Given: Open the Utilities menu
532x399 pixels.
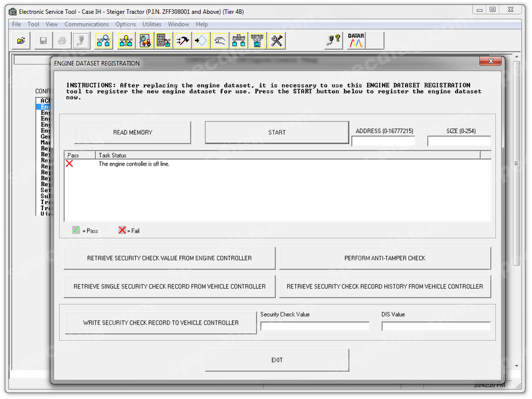Looking at the screenshot, I should pos(152,25).
